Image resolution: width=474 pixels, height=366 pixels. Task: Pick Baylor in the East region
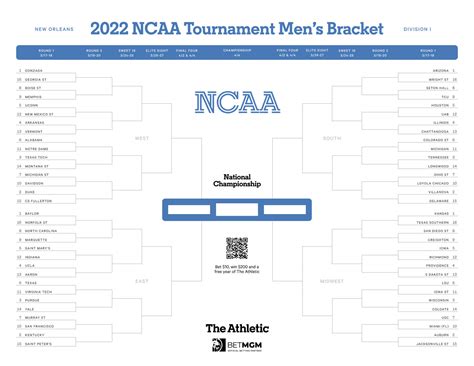pos(32,213)
